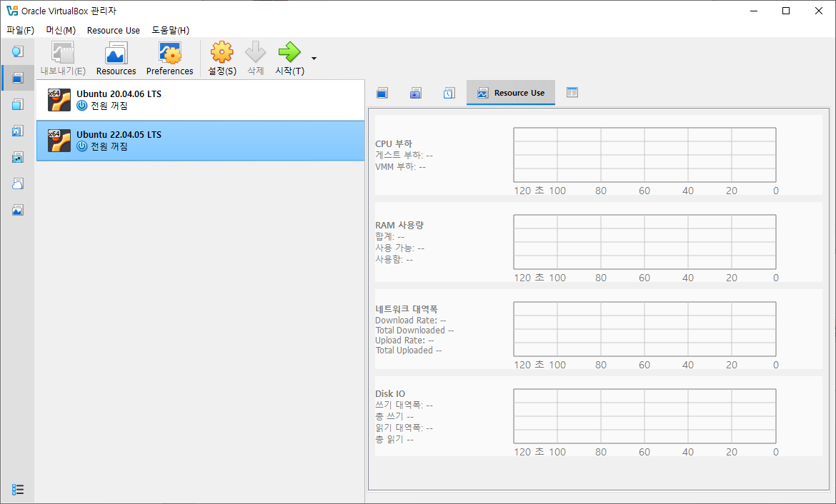Click the RAM 사용량 chart
Image resolution: width=836 pixels, height=504 pixels.
645,242
